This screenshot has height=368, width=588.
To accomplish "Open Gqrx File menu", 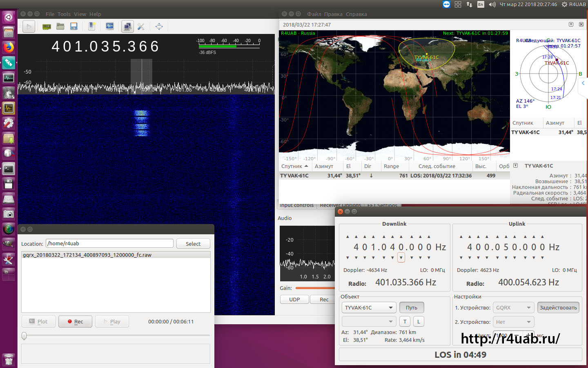I will [x=50, y=14].
